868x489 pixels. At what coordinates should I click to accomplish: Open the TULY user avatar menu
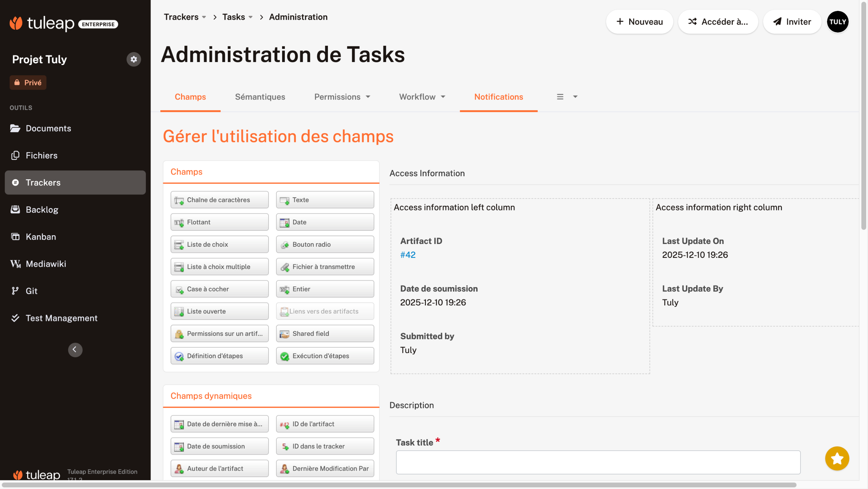(837, 22)
